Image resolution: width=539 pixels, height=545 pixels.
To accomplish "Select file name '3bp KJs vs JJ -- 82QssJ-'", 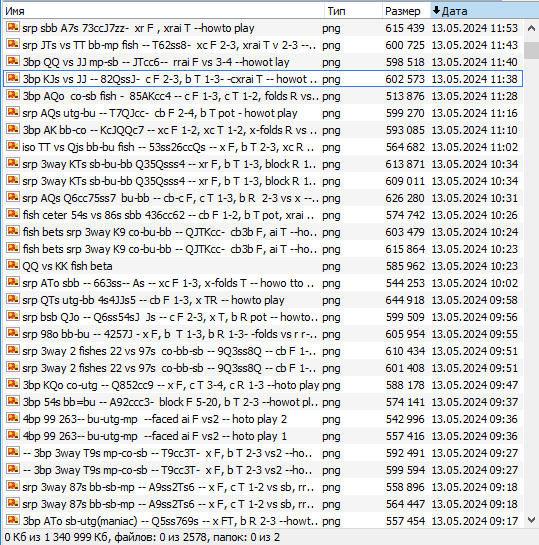I will point(170,79).
